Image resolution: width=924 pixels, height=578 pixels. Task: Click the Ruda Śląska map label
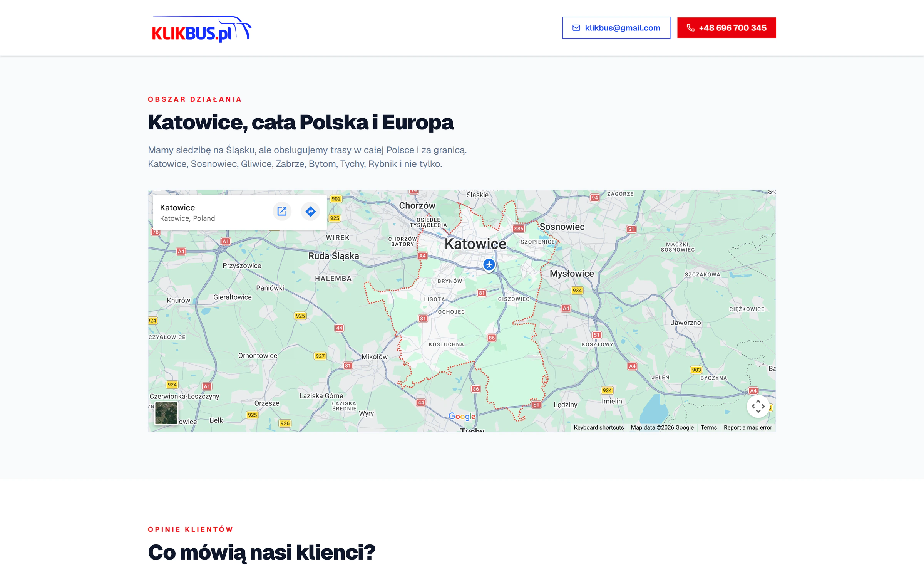(333, 256)
